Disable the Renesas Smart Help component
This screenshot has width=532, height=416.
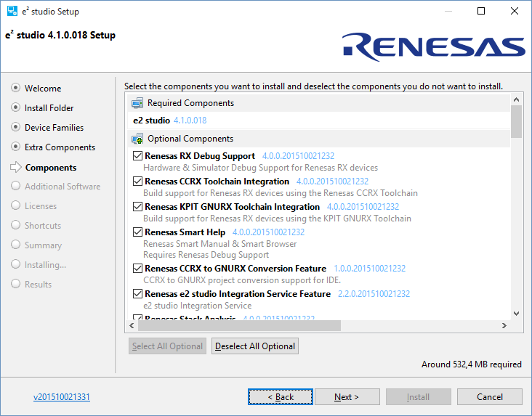(x=137, y=232)
